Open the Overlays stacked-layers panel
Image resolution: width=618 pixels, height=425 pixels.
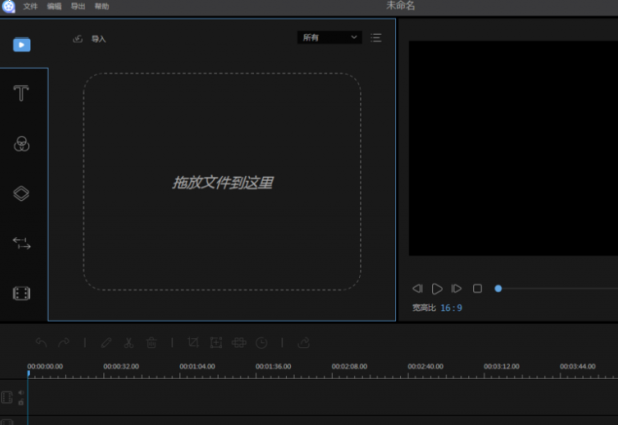point(21,193)
